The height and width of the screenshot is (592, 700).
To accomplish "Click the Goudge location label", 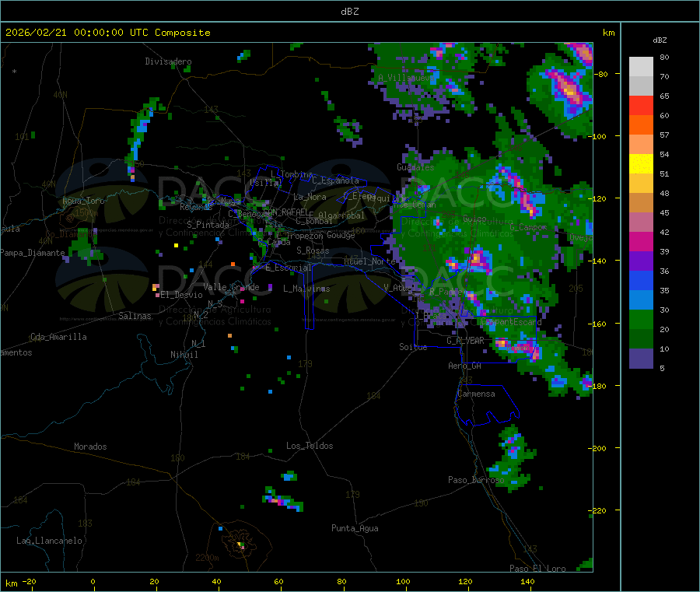I will 341,235.
